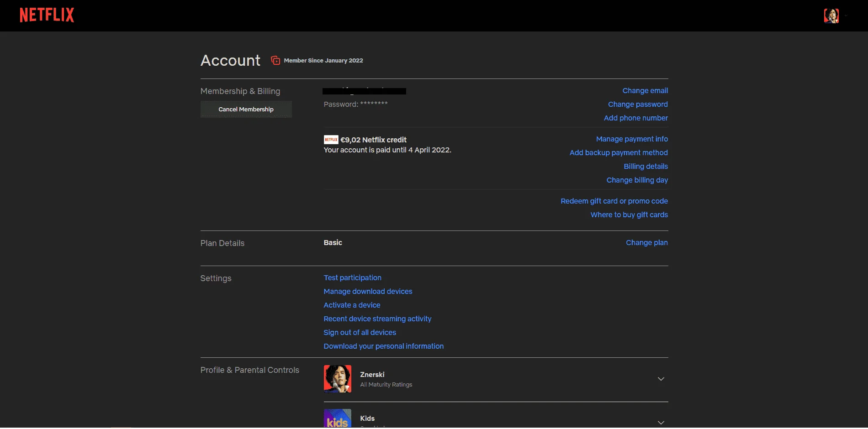Click the Basic plan label
The width and height of the screenshot is (868, 429).
(333, 242)
